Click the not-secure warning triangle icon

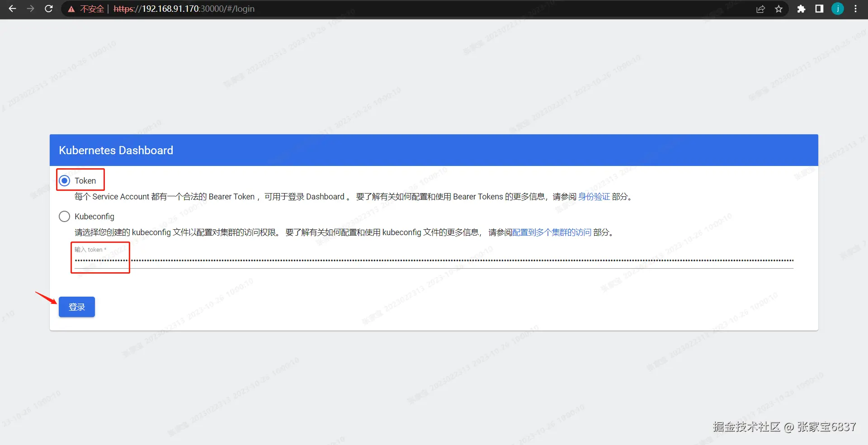coord(71,9)
